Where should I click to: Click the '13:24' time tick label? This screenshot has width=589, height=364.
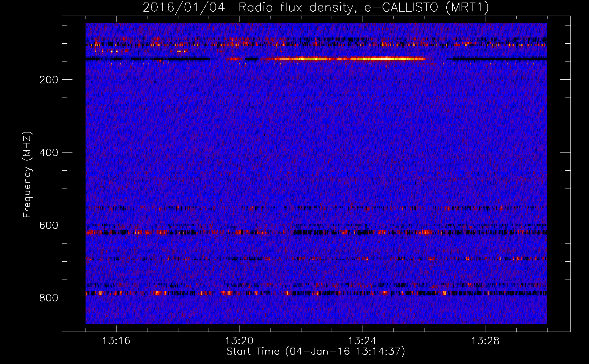(362, 341)
